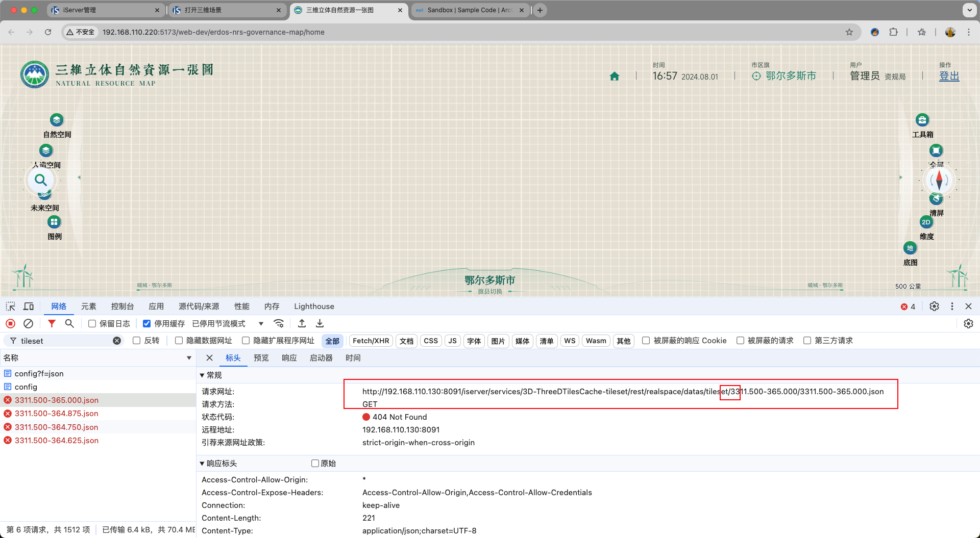Collapse left map side panel arrow
980x538 pixels.
79,177
